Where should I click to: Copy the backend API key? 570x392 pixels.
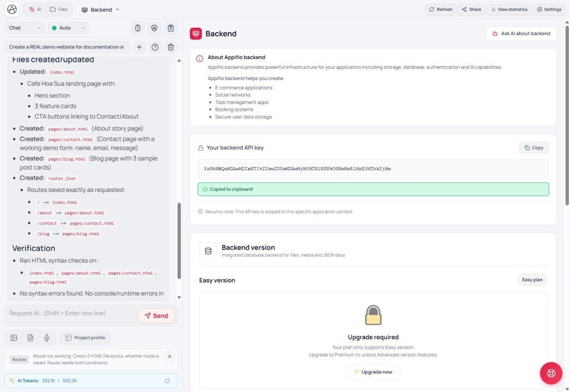click(x=534, y=148)
